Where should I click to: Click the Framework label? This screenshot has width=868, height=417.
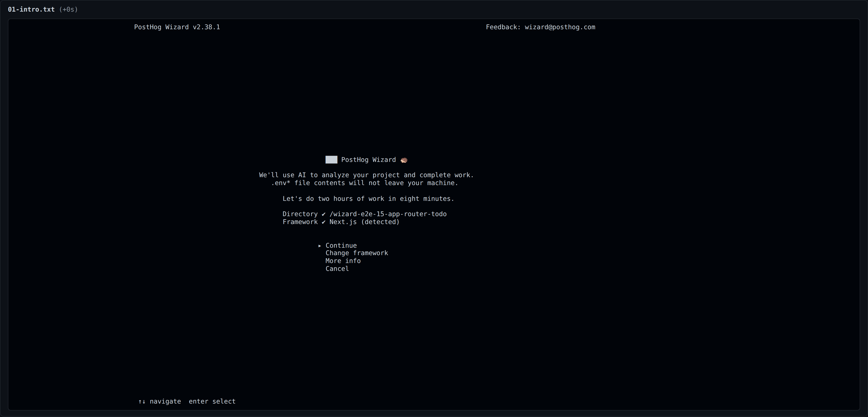300,222
